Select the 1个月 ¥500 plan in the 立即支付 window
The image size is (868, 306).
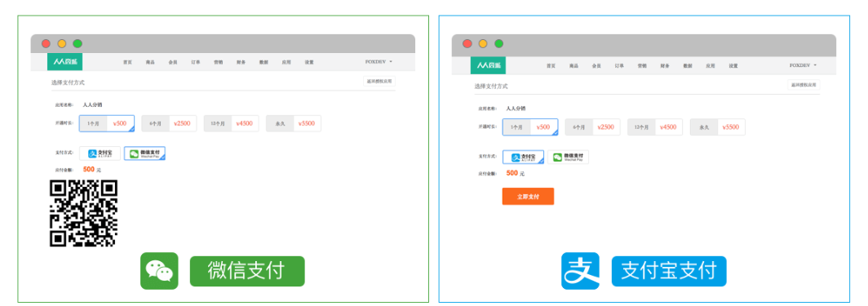click(x=529, y=127)
